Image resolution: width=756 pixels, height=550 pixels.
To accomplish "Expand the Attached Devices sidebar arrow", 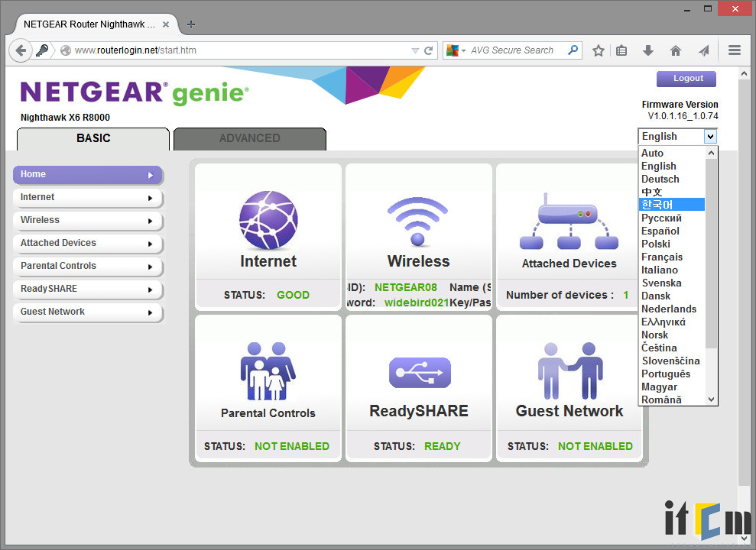I will 151,244.
